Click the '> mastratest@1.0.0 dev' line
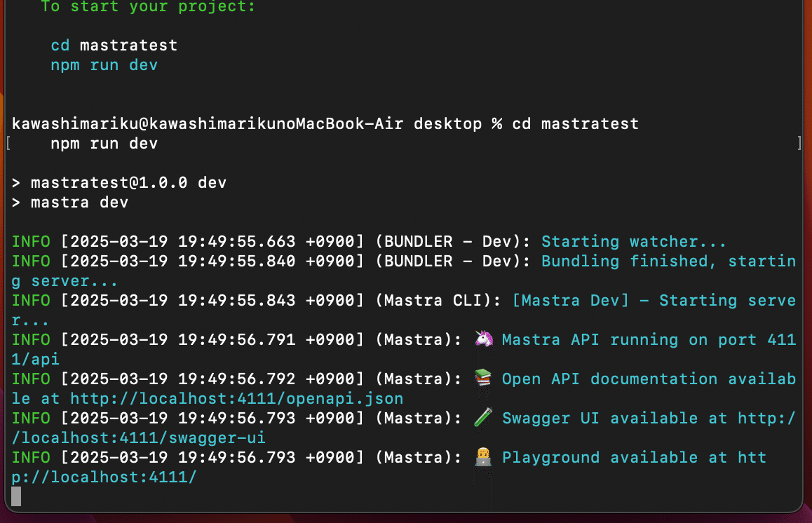Screen dimensions: 812x523 pos(119,183)
